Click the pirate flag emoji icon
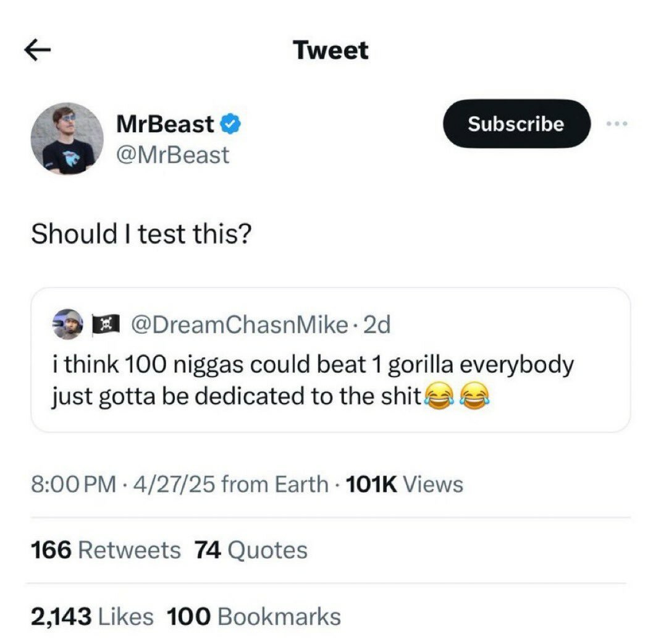Screen dimensions: 661x644 click(106, 324)
